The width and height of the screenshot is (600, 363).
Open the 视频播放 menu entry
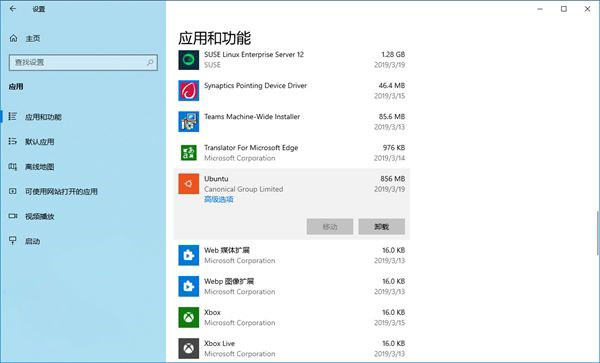tap(39, 216)
